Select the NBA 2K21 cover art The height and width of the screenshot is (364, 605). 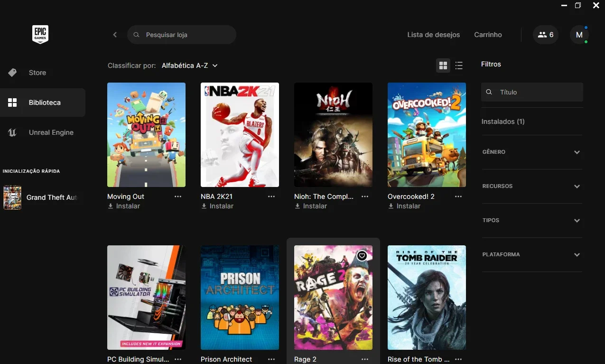pos(240,135)
